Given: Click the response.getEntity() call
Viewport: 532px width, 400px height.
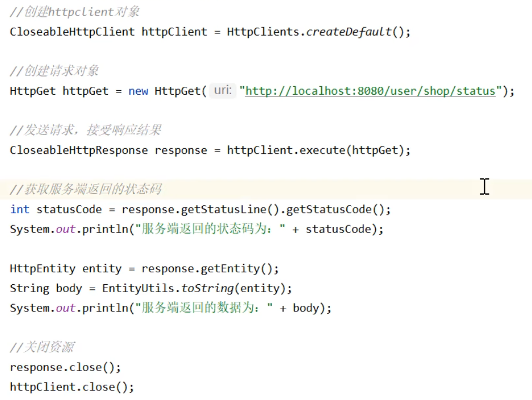Looking at the screenshot, I should tap(210, 268).
